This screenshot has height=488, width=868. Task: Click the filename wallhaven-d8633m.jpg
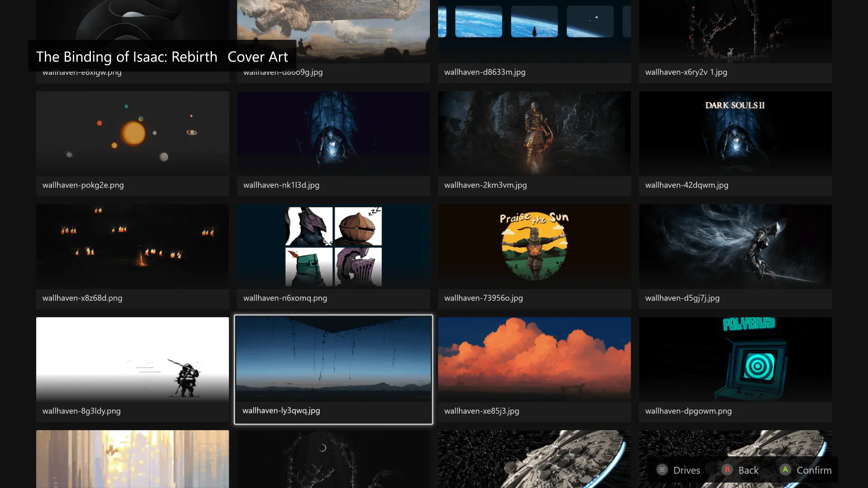(x=485, y=72)
